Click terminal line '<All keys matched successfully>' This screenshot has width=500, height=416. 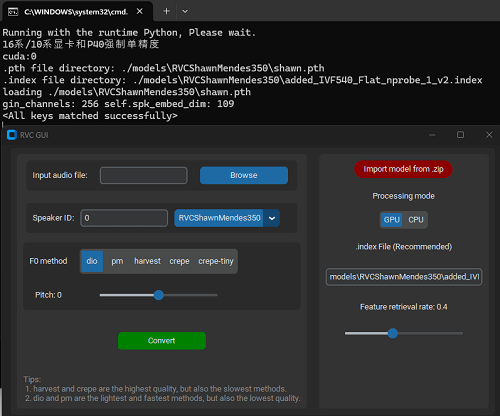(90, 116)
